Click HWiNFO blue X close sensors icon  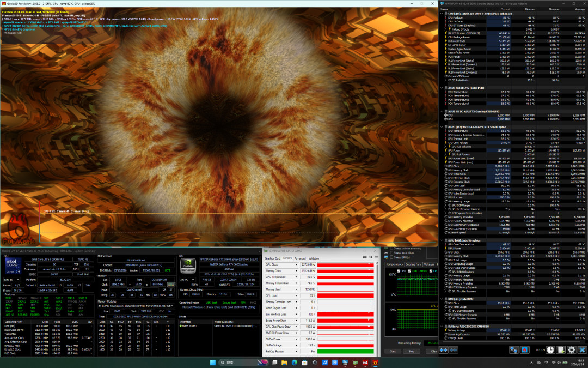click(582, 350)
